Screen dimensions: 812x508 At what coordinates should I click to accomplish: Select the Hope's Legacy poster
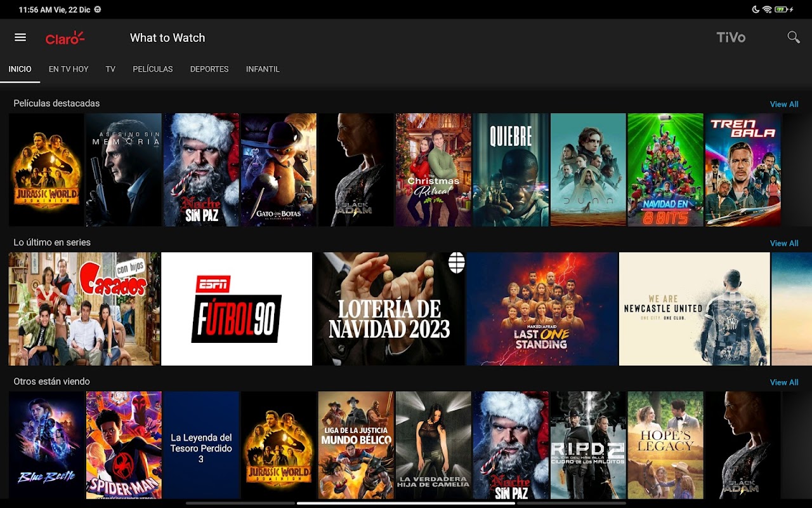(665, 445)
